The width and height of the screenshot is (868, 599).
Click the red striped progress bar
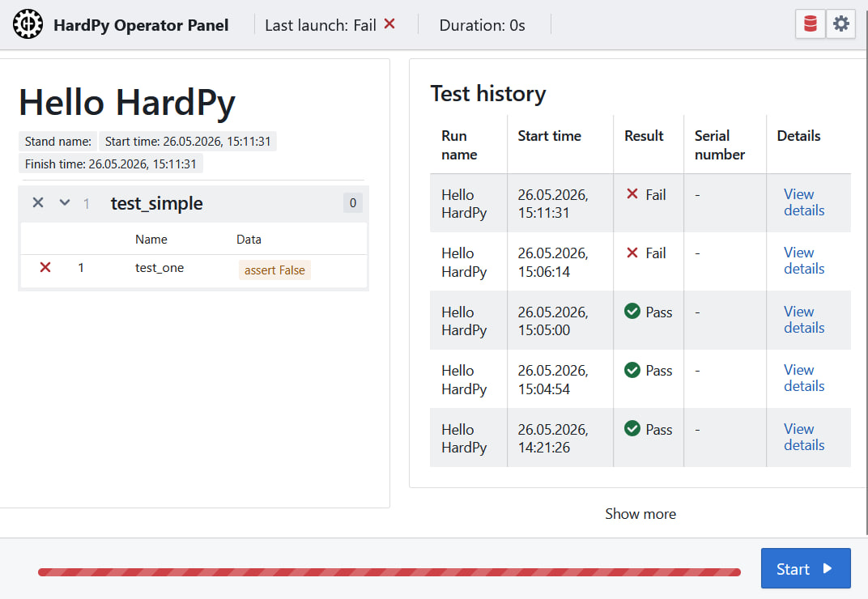pos(389,571)
